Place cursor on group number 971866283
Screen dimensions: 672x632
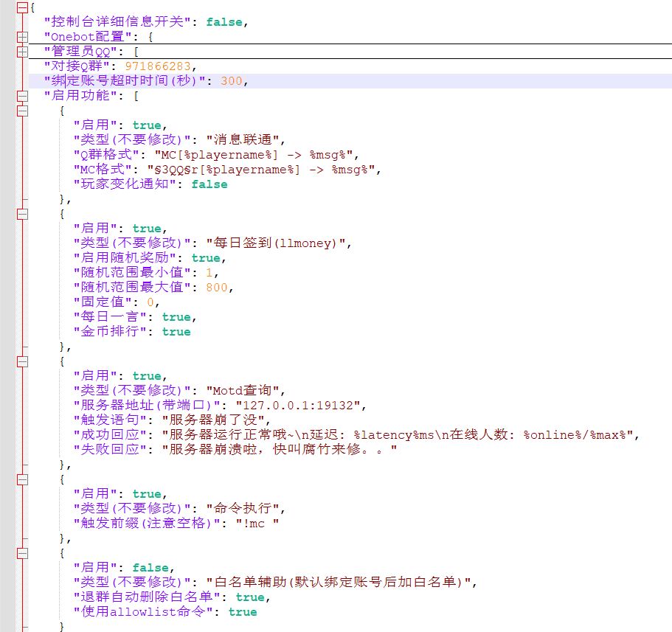point(158,66)
